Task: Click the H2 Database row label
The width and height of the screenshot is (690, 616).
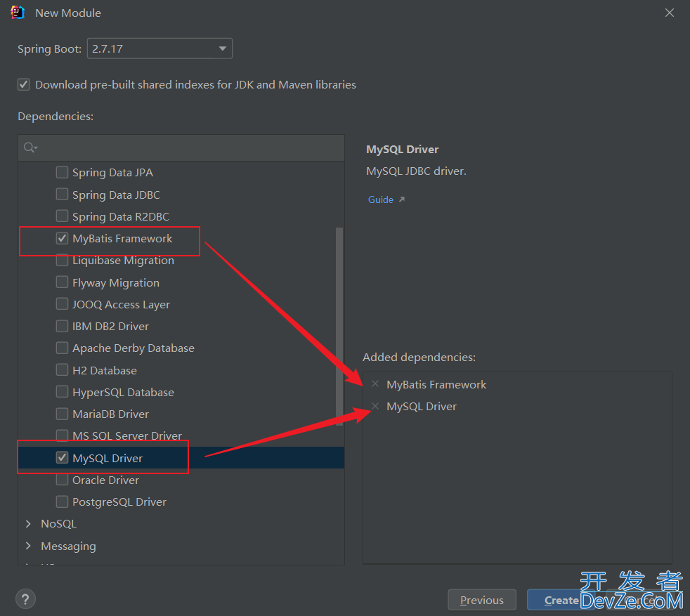Action: (105, 370)
